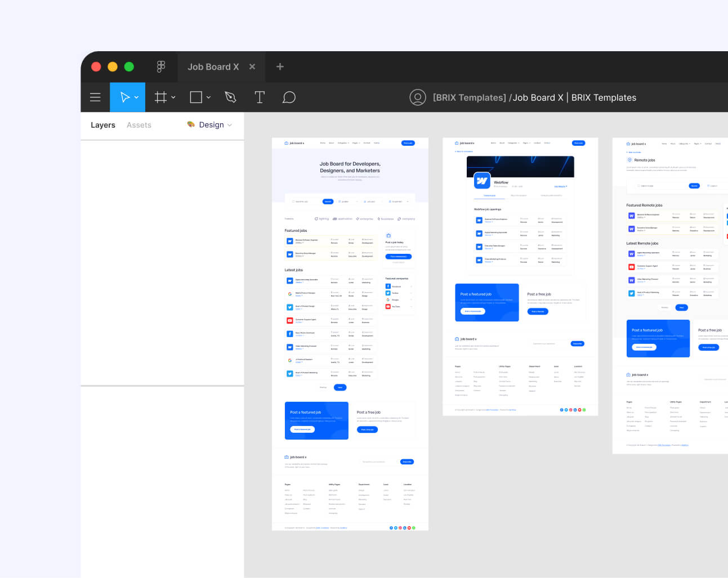
Task: Click the Figma logo beside the tabs
Action: click(161, 66)
